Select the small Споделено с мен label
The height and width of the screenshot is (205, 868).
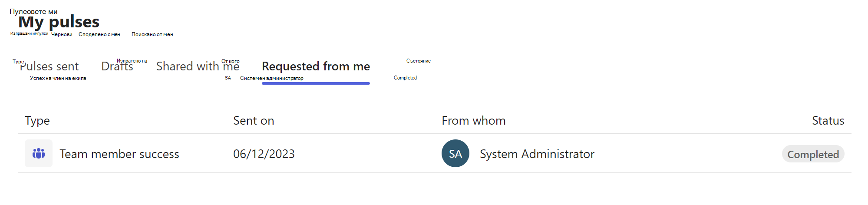pyautogui.click(x=99, y=34)
